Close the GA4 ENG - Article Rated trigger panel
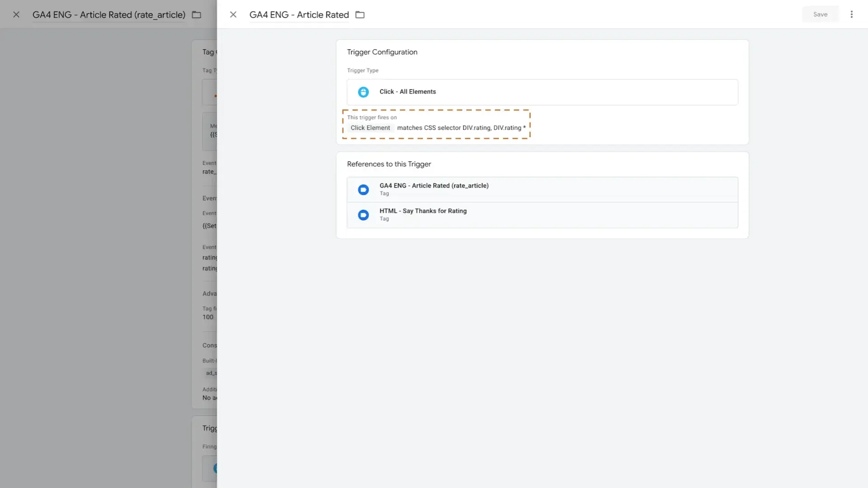This screenshot has height=488, width=868. click(233, 14)
